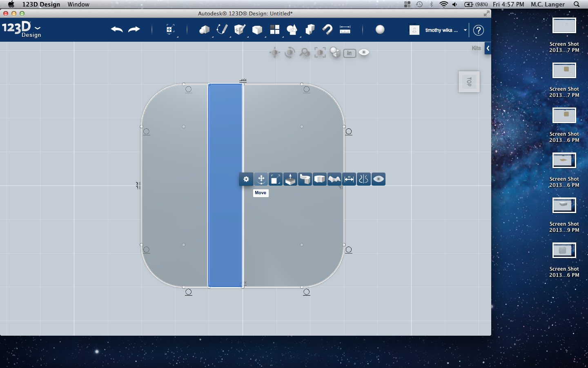Open the Modify tools menu
The height and width of the screenshot is (368, 588).
click(x=257, y=29)
